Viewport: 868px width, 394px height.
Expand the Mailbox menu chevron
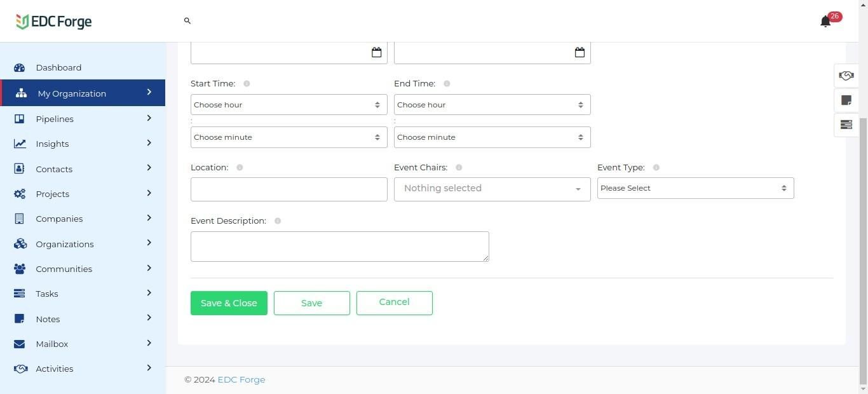tap(149, 343)
